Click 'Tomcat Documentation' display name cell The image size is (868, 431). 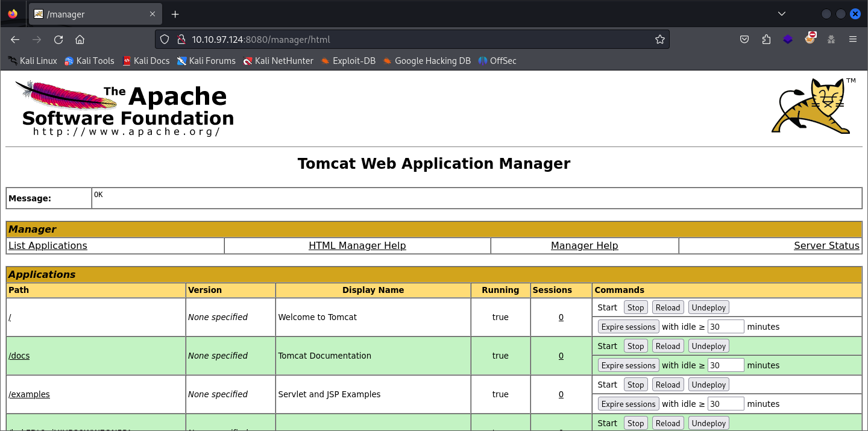373,356
